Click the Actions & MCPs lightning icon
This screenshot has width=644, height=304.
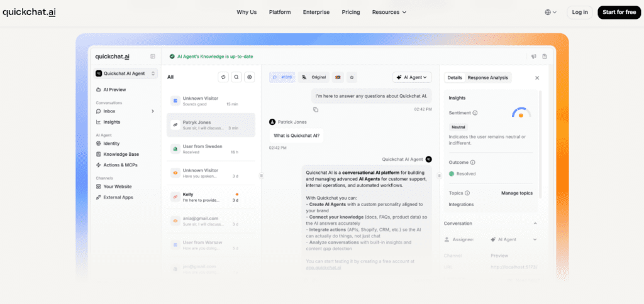(x=99, y=165)
